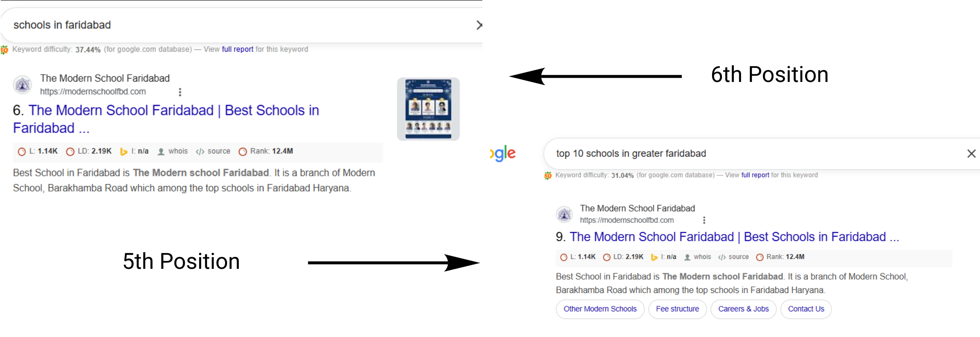The height and width of the screenshot is (337, 980).
Task: Open the result title numbered 6
Action: [x=174, y=111]
